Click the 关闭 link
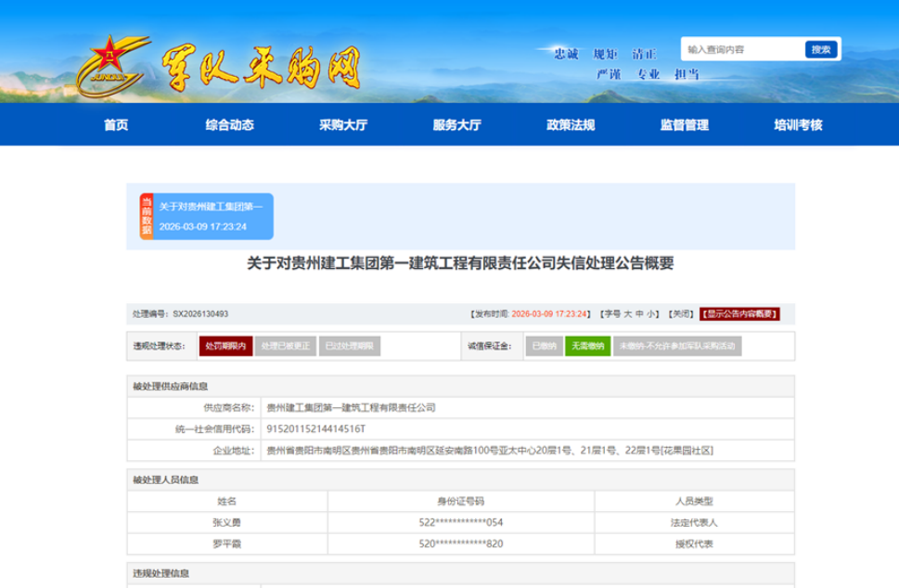The image size is (899, 588). [681, 314]
